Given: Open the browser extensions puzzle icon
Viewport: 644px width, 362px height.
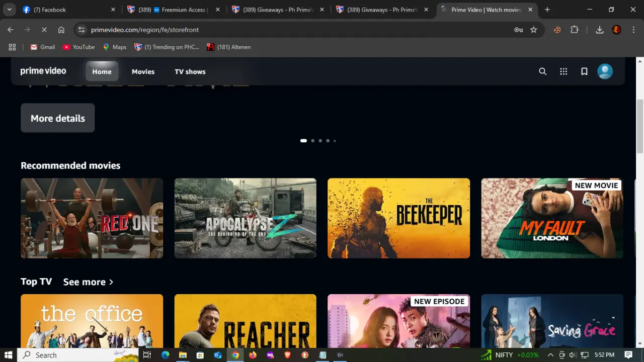Looking at the screenshot, I should (x=575, y=30).
